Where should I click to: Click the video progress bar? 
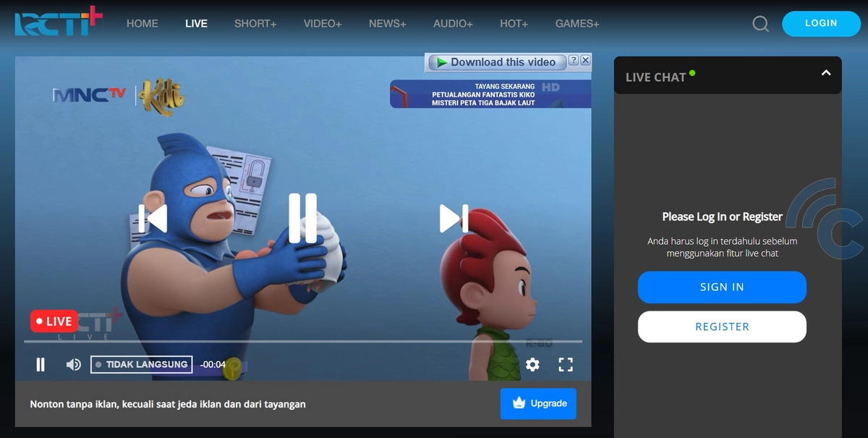(x=302, y=341)
